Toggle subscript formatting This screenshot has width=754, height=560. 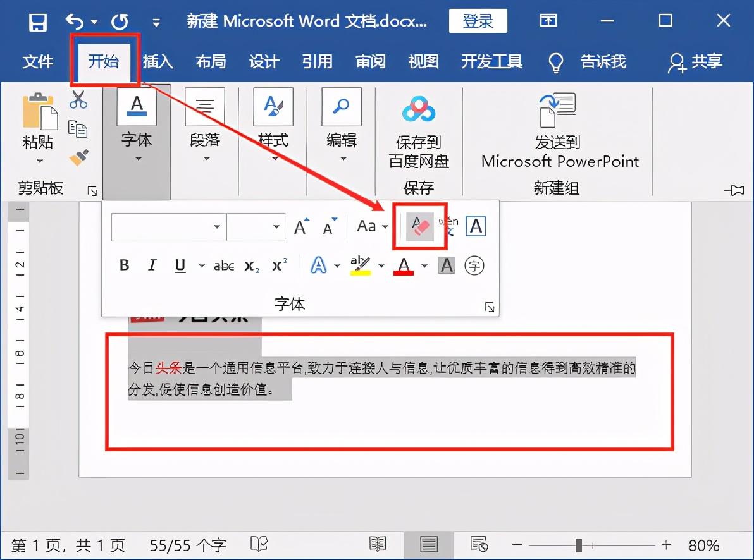point(250,266)
